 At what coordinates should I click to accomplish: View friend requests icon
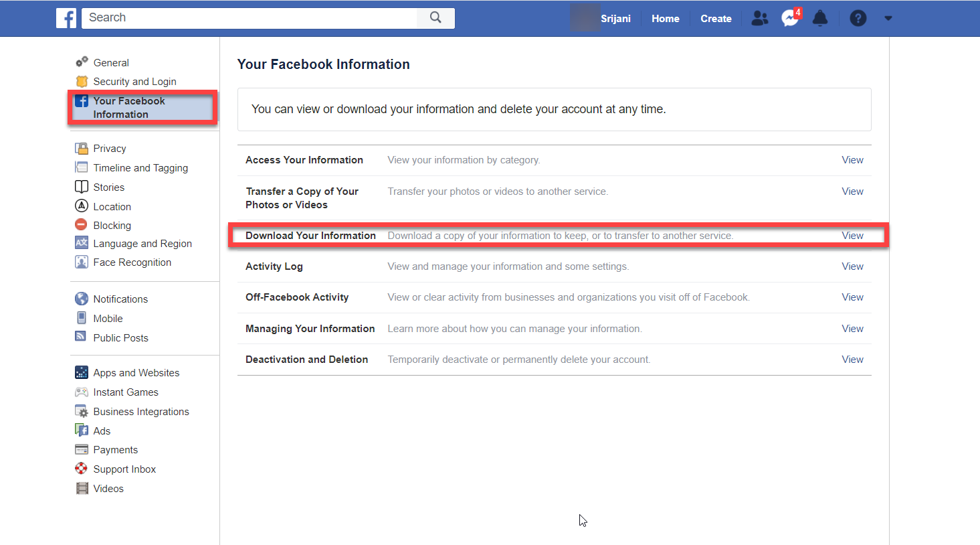[759, 18]
